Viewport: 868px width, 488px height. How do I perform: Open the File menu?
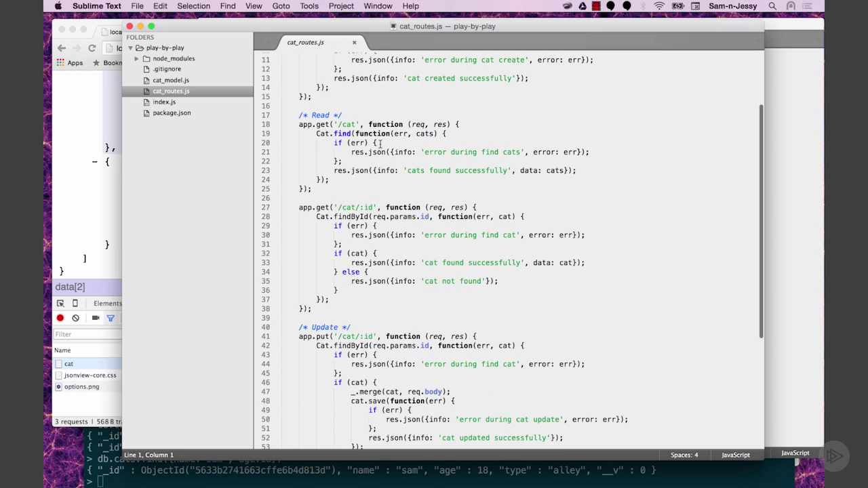(137, 6)
